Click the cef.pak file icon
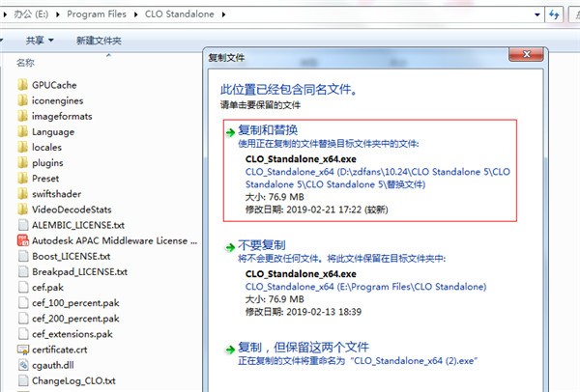The width and height of the screenshot is (580, 392). [x=23, y=287]
